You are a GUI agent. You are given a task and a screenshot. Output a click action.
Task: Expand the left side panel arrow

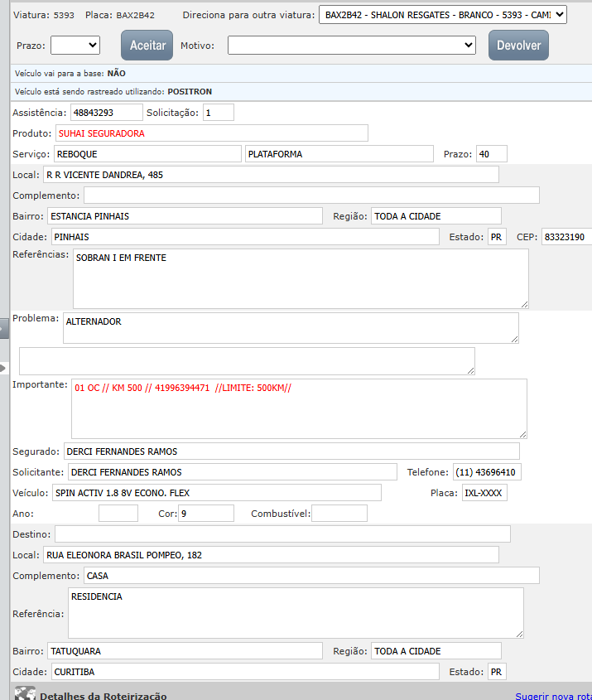point(3,367)
